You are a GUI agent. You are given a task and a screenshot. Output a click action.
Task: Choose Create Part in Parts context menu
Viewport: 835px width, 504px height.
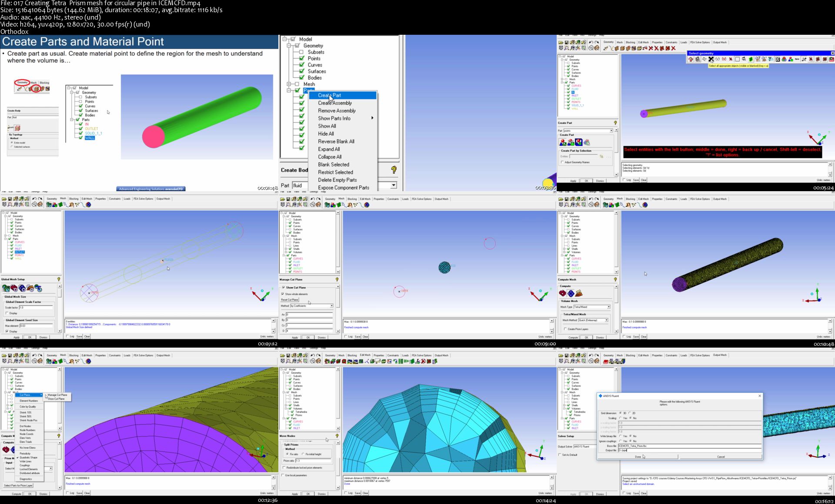(x=343, y=95)
